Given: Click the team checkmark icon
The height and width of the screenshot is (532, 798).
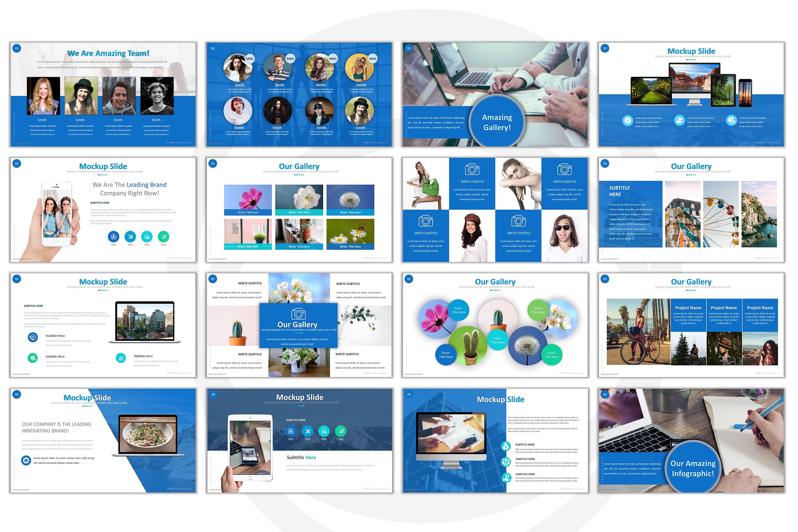Looking at the screenshot, I should click(506, 462).
